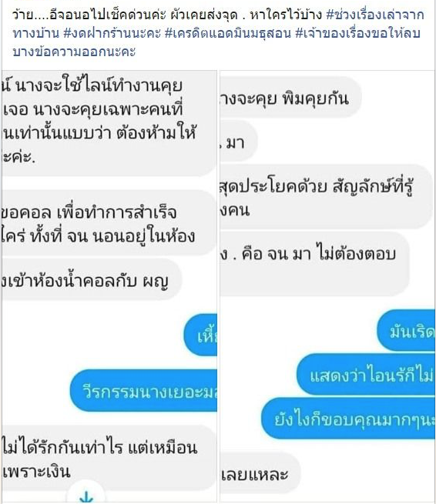Click blue bubble reading มันเริด
Image resolution: width=436 pixels, height=504 pixels.
pos(406,331)
